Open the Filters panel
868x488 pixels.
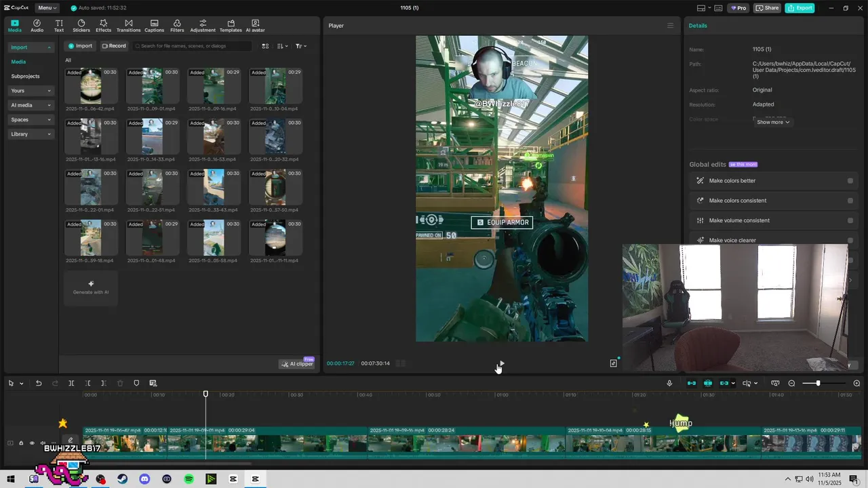click(177, 26)
